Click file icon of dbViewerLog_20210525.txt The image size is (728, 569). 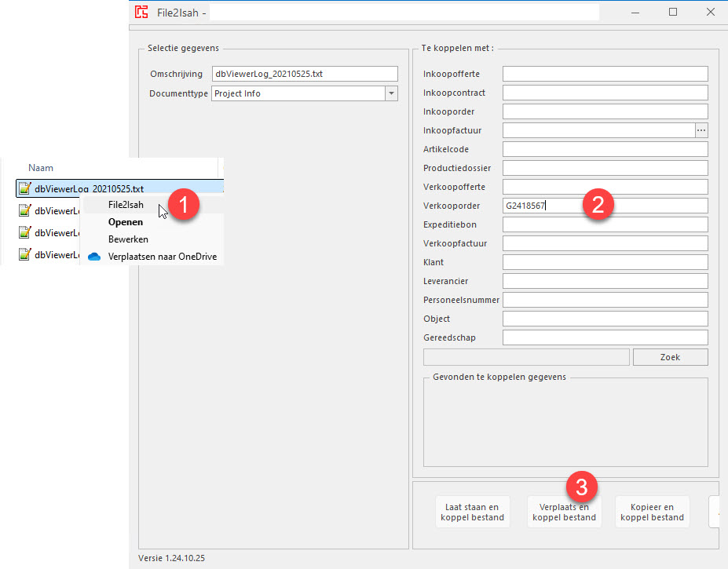tap(24, 188)
